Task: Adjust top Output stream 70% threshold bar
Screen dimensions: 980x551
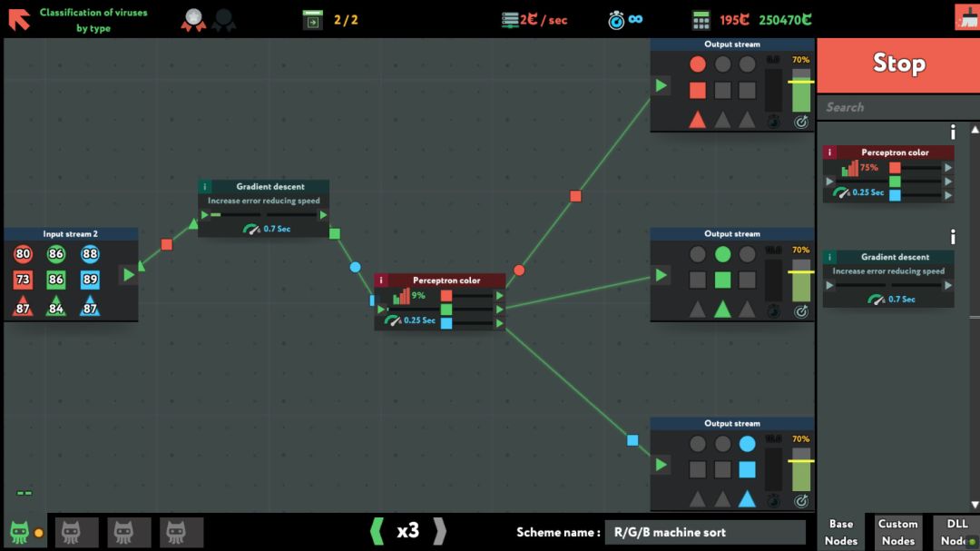Action: click(800, 91)
